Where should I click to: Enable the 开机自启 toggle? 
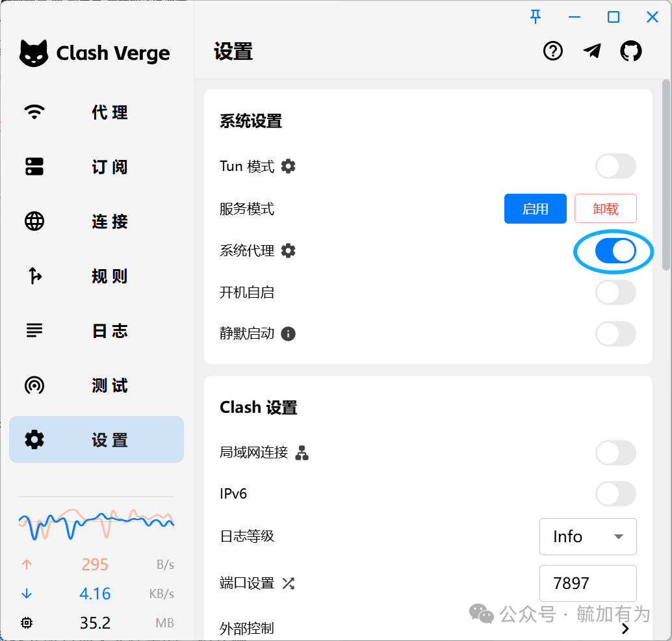(615, 293)
